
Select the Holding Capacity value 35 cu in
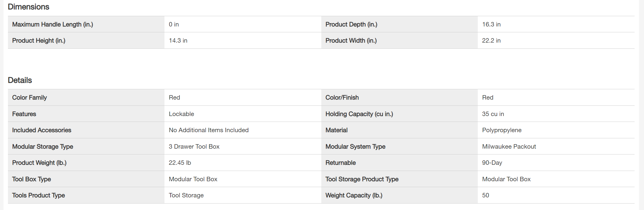coord(493,114)
